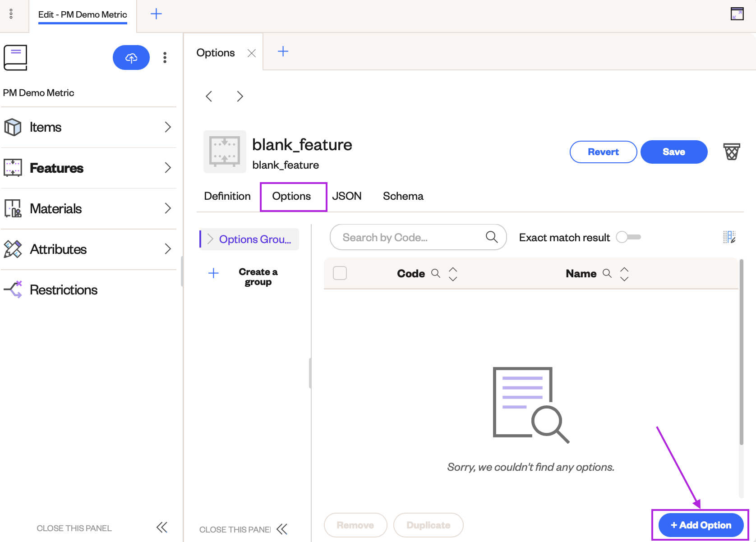Select the Edit - PM Demo Metric tab
The height and width of the screenshot is (542, 756).
click(83, 14)
